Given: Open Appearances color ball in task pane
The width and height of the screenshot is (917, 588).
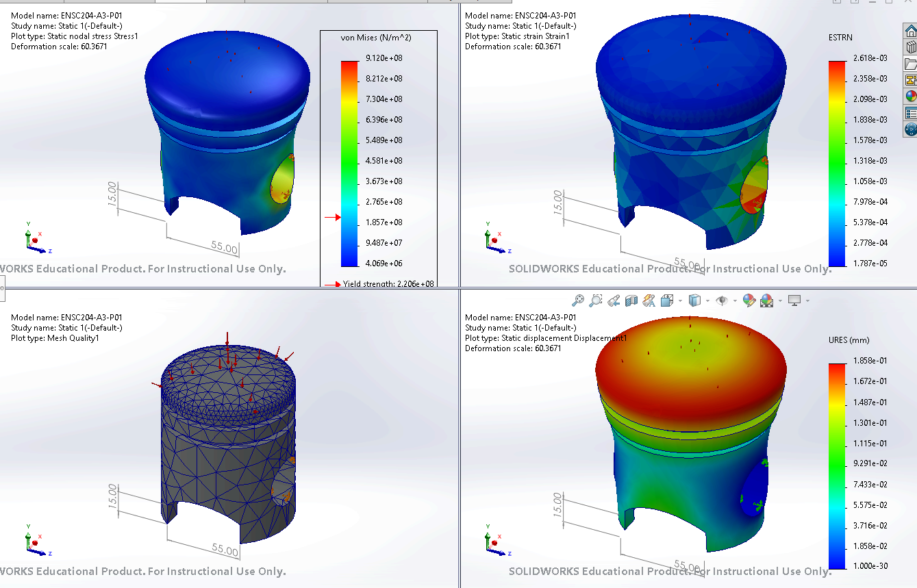Looking at the screenshot, I should point(910,97).
